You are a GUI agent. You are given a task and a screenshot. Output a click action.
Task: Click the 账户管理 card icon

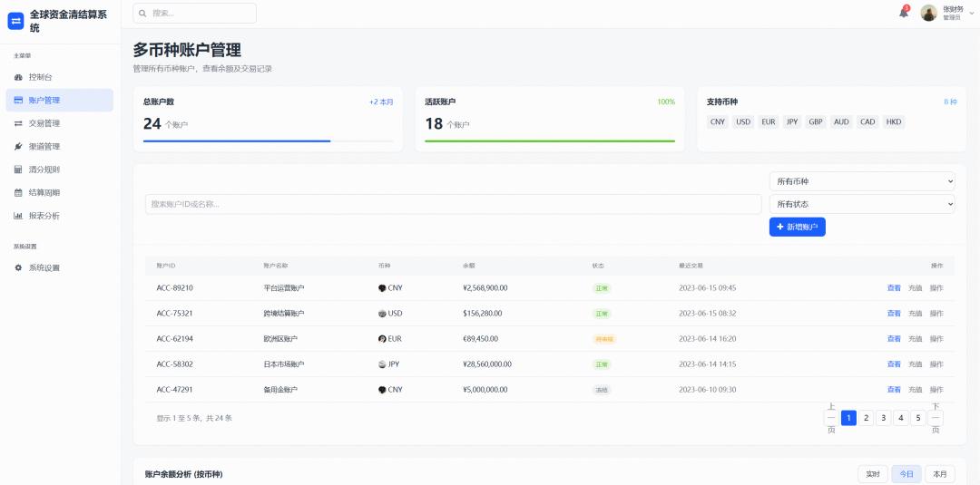pyautogui.click(x=18, y=100)
